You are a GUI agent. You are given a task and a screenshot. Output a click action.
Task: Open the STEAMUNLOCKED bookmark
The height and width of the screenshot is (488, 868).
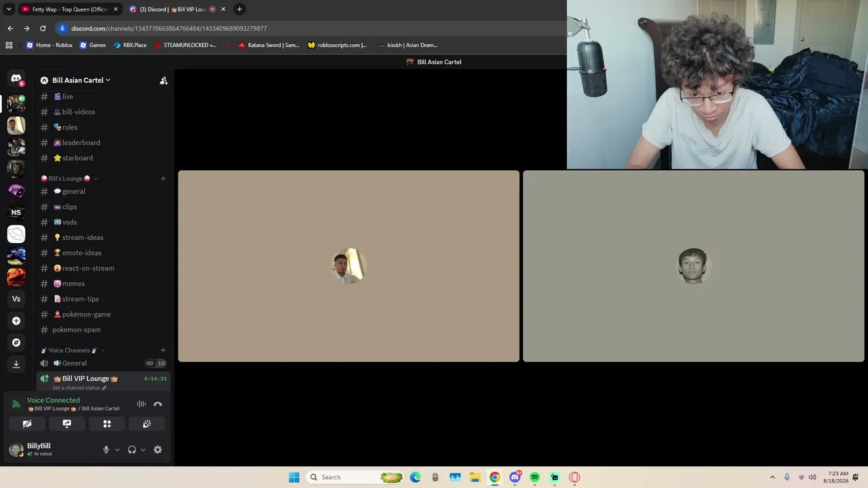[186, 45]
